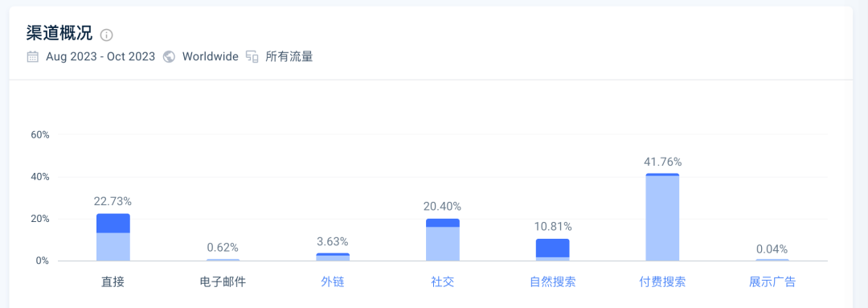Image resolution: width=868 pixels, height=308 pixels.
Task: Click the 电子邮件 bar showing 0.62%
Action: [223, 260]
